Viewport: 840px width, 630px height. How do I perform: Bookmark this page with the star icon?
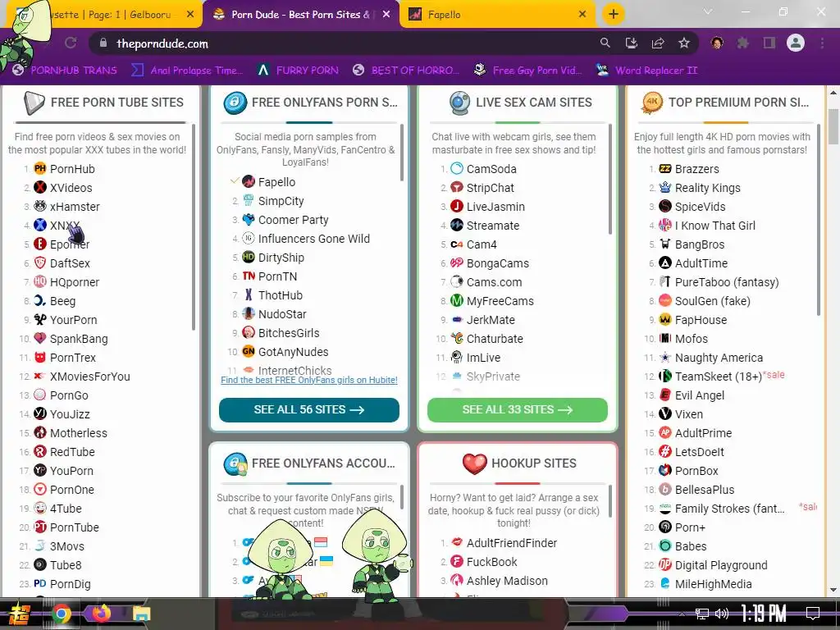pyautogui.click(x=684, y=43)
